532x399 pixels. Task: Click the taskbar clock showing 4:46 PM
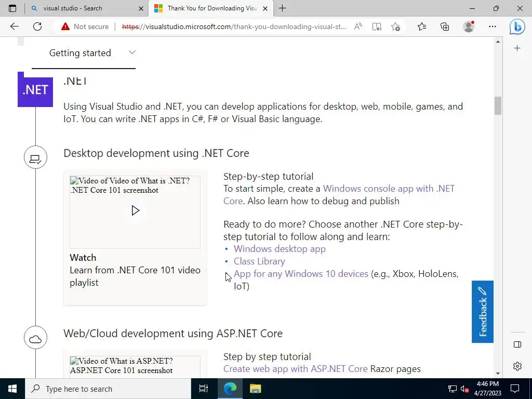pos(487,389)
